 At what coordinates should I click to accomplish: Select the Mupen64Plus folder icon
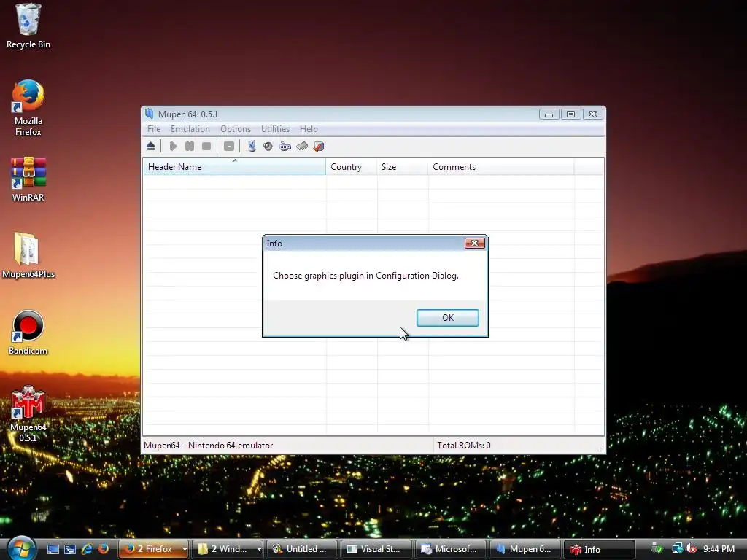(x=28, y=256)
